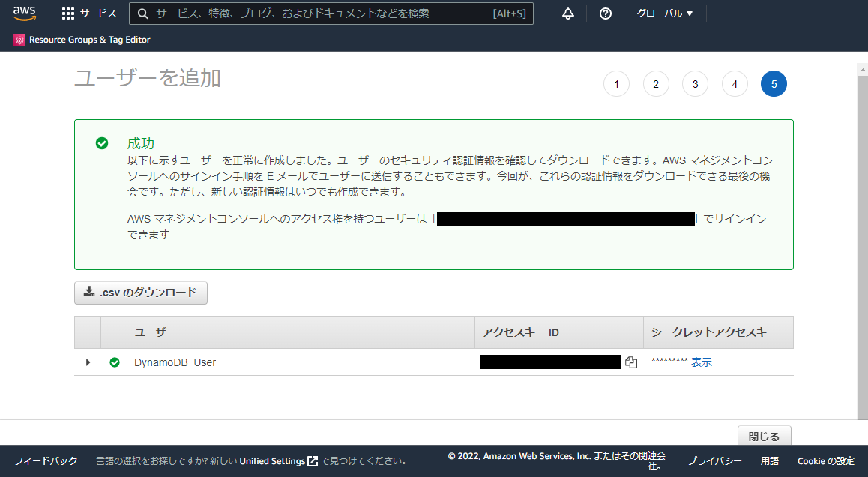Viewport: 868px width, 477px height.
Task: Download the credentials .csv file
Action: click(141, 292)
